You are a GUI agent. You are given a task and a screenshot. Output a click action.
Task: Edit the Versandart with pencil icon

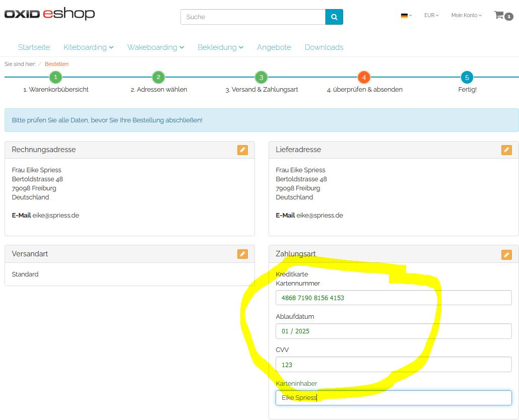coord(242,254)
